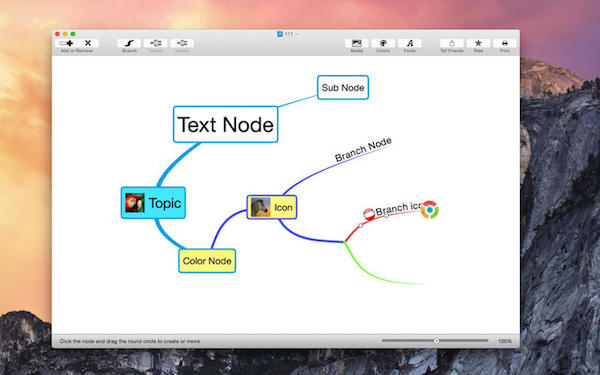The image size is (600, 375).
Task: Select the Branch toolbar tool
Action: tap(129, 43)
